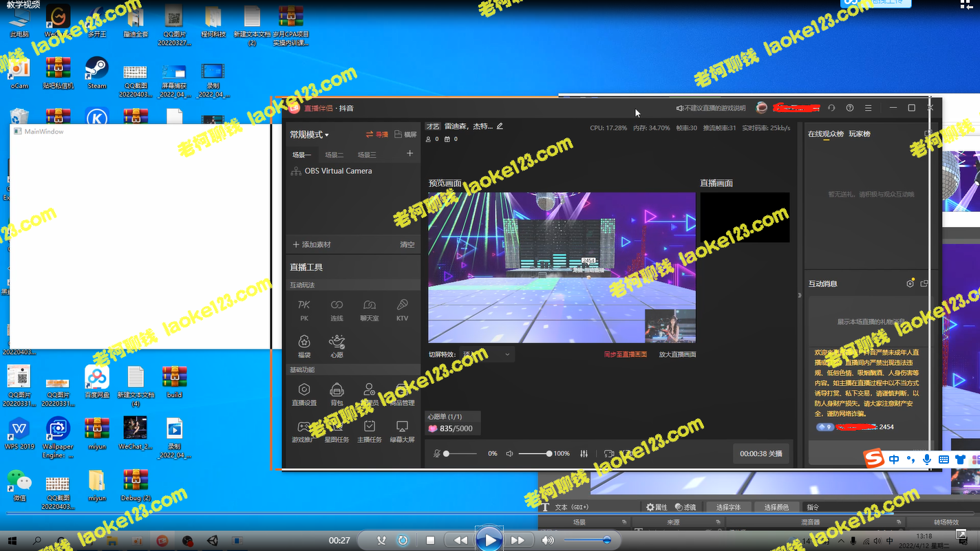Click 放大直播画面 link

(x=677, y=354)
